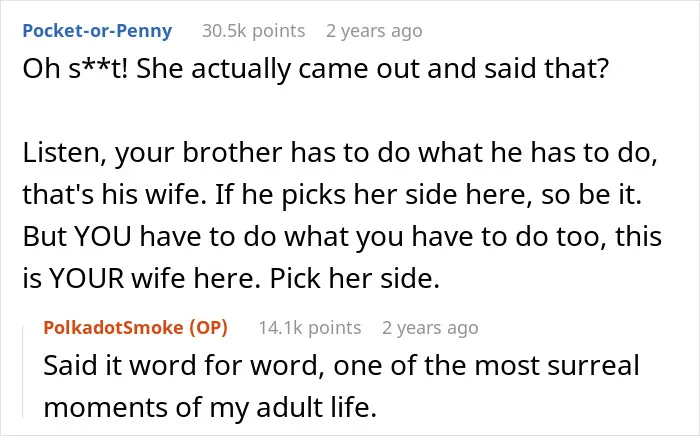700x436 pixels.
Task: Open the top comment's '2 years ago' timestamp
Action: pos(374,31)
